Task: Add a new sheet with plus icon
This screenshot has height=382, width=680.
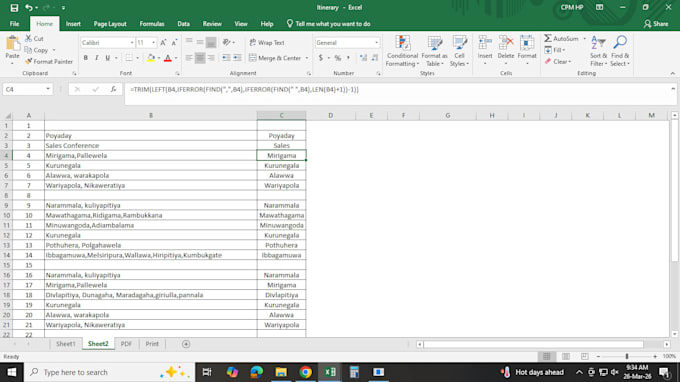Action: pos(186,344)
